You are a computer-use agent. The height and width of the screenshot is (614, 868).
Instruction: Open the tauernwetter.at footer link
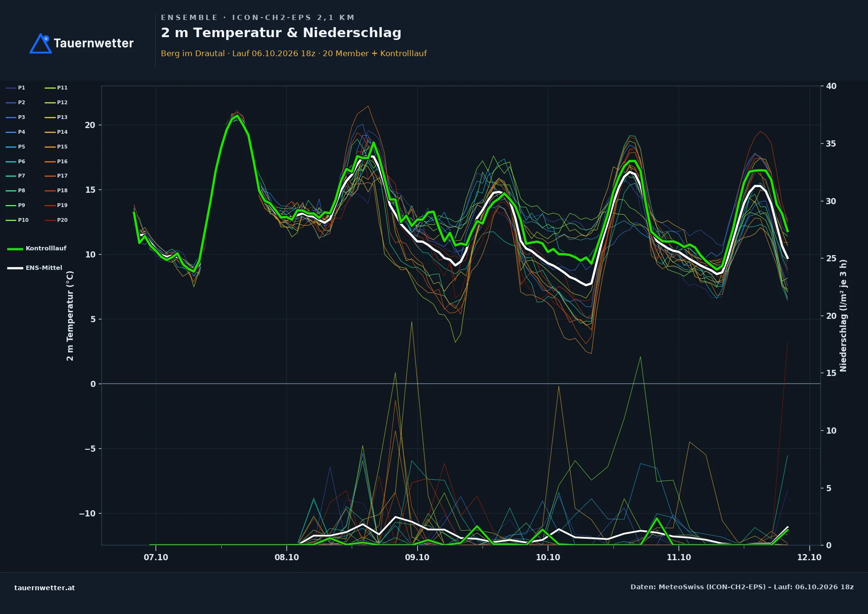[45, 588]
